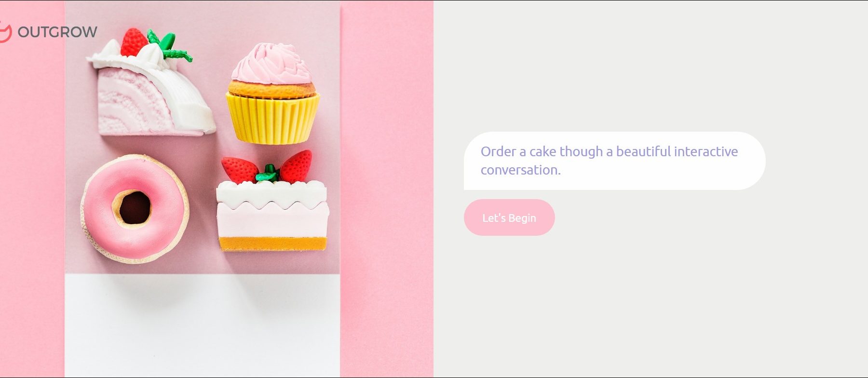Click the pink Outgrow smile logo icon
This screenshot has height=378, width=868.
point(5,32)
